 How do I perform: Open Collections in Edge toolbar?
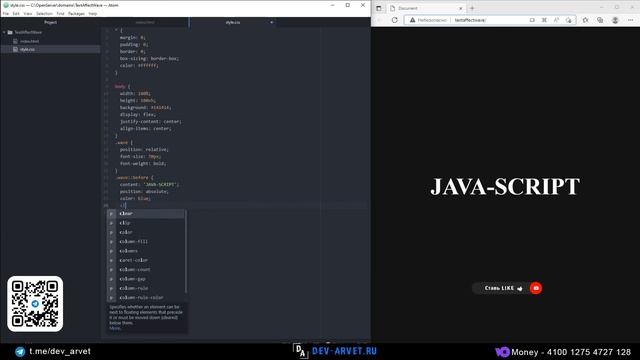pyautogui.click(x=600, y=20)
